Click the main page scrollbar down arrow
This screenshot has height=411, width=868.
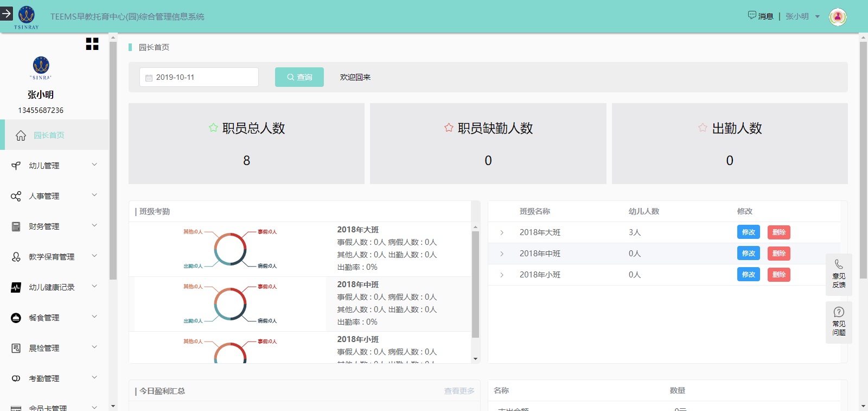point(863,406)
